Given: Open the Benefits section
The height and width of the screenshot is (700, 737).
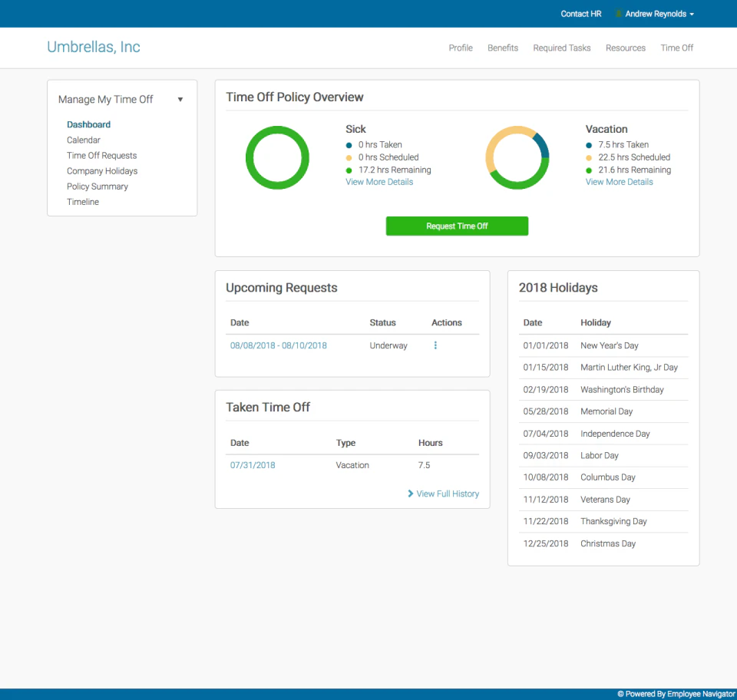Looking at the screenshot, I should tap(503, 48).
